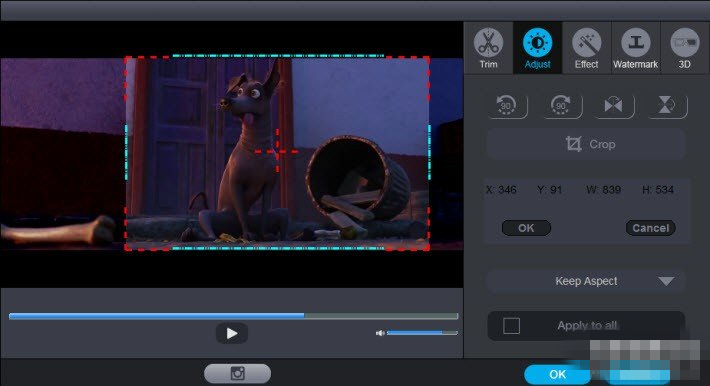Take a snapshot with camera button
710x386 pixels.
[238, 374]
